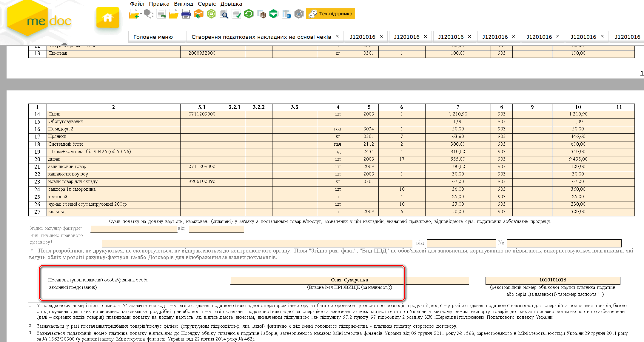Click the create new document folder icon

(x=134, y=14)
